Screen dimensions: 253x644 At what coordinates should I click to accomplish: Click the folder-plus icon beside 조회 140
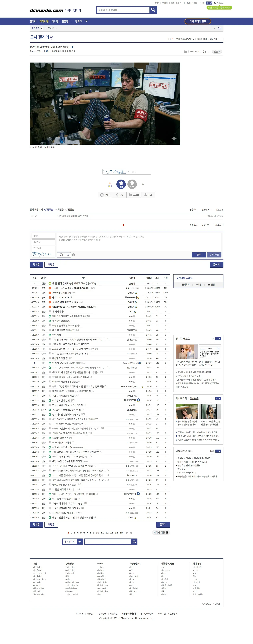[185, 52]
